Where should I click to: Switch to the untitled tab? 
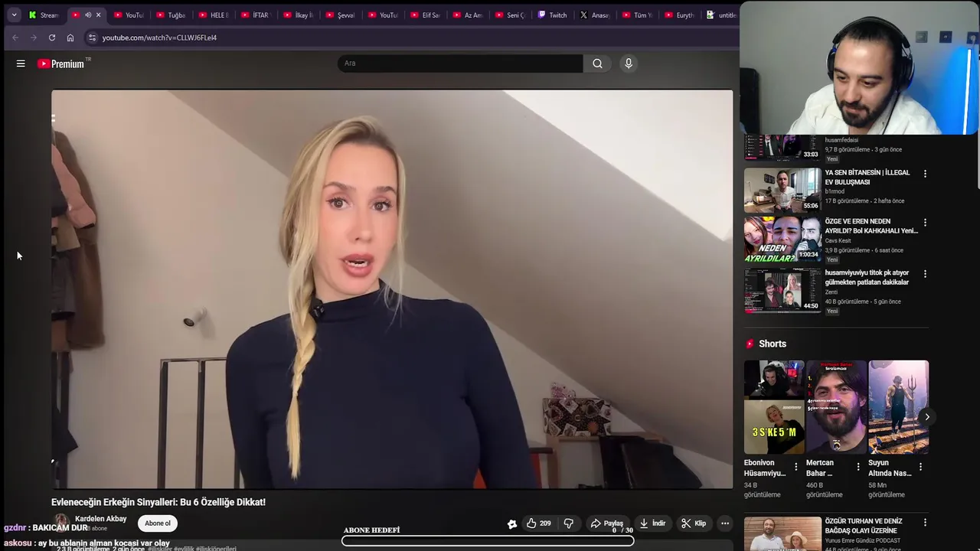pyautogui.click(x=721, y=15)
